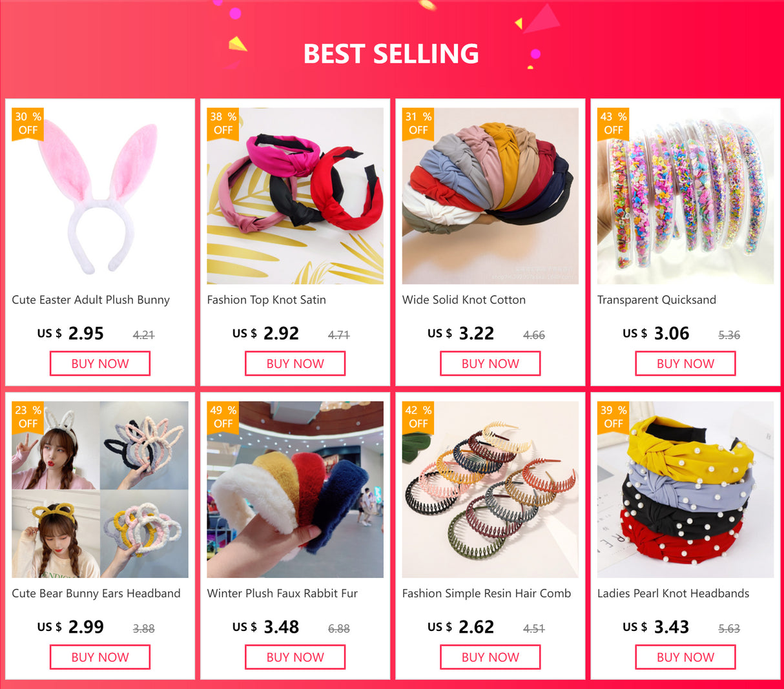Image resolution: width=784 pixels, height=689 pixels.
Task: Click BUY NOW under Cute Easter Adult Plush Bunny
Action: [x=100, y=364]
